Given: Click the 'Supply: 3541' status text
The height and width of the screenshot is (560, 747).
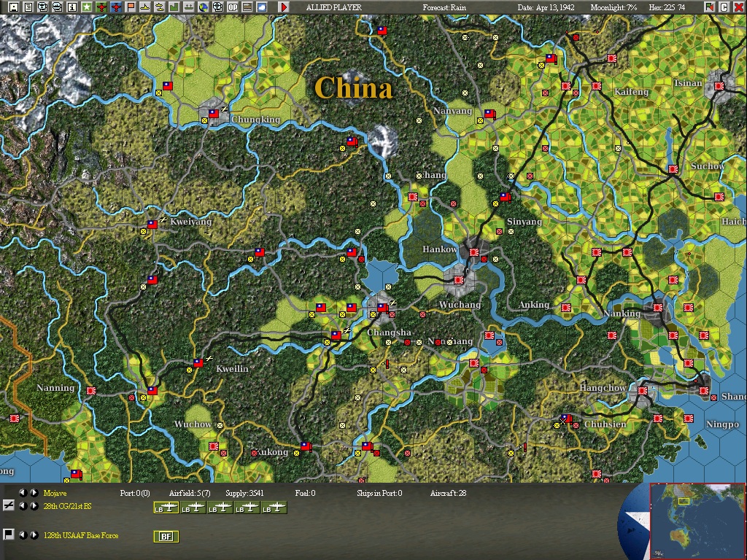Looking at the screenshot, I should point(244,493).
